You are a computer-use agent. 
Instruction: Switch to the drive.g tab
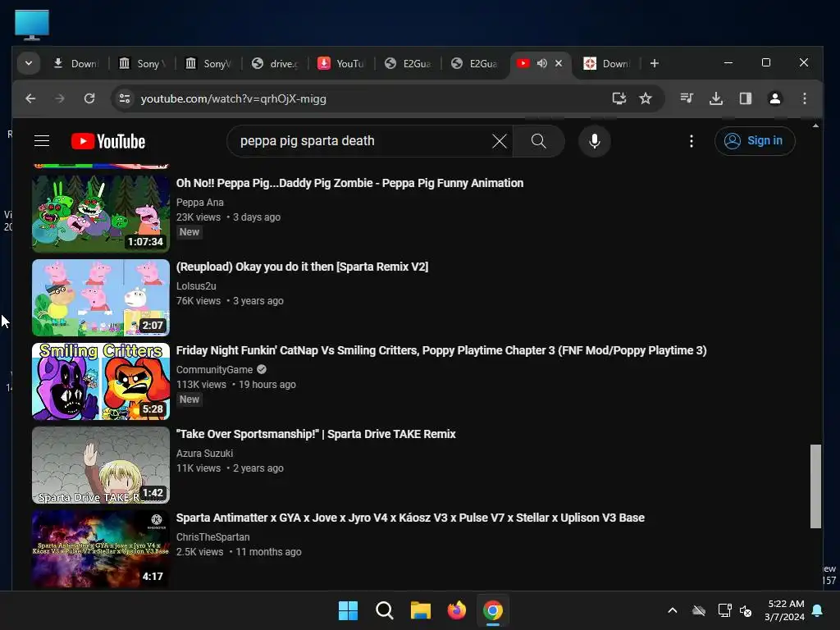[275, 64]
